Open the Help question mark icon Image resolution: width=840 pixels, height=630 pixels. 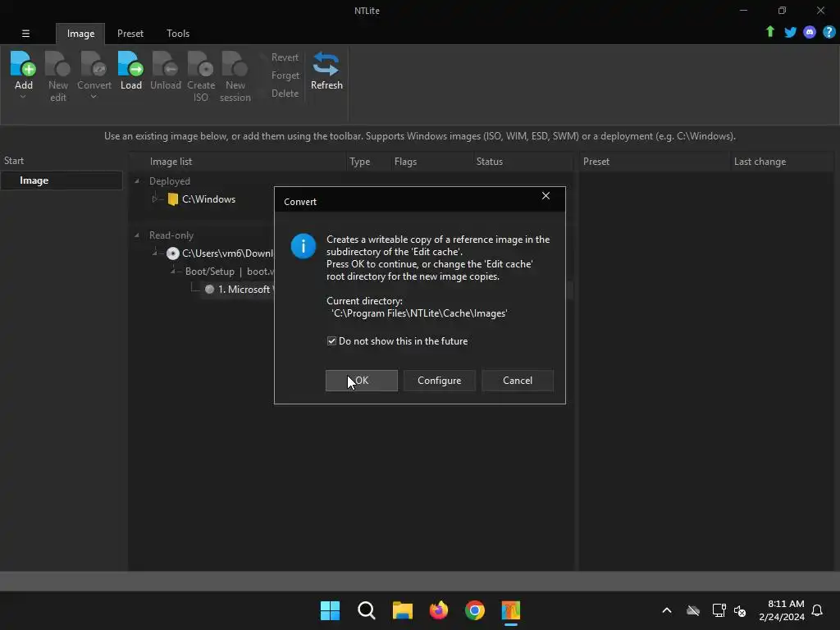[x=829, y=32]
